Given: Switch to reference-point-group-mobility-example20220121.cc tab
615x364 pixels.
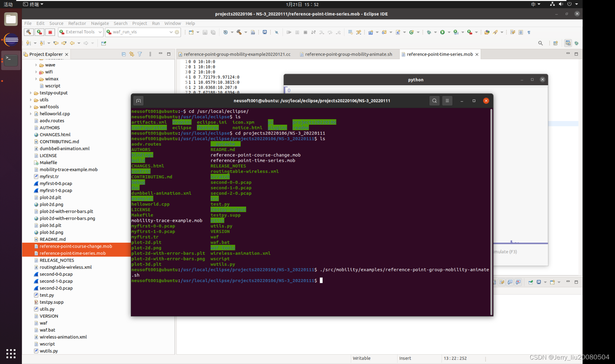Looking at the screenshot, I should (x=235, y=54).
